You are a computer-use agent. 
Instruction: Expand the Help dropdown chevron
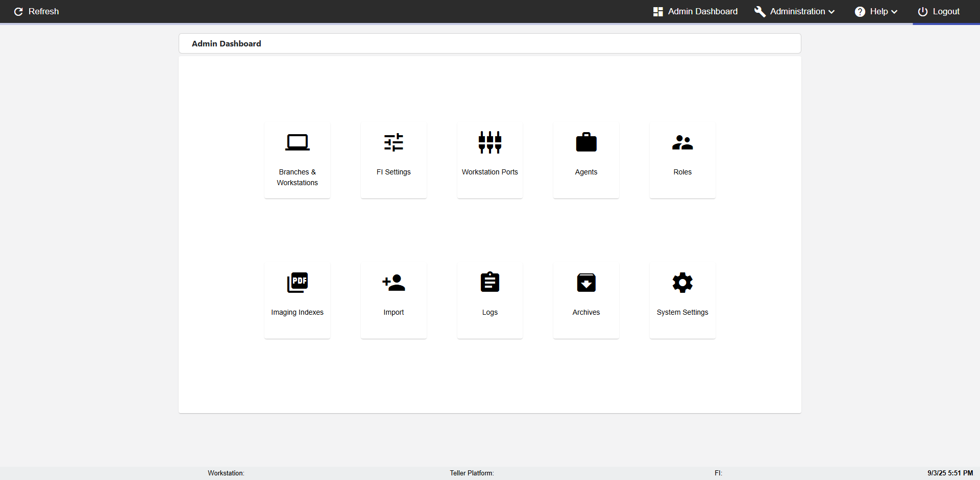point(894,12)
